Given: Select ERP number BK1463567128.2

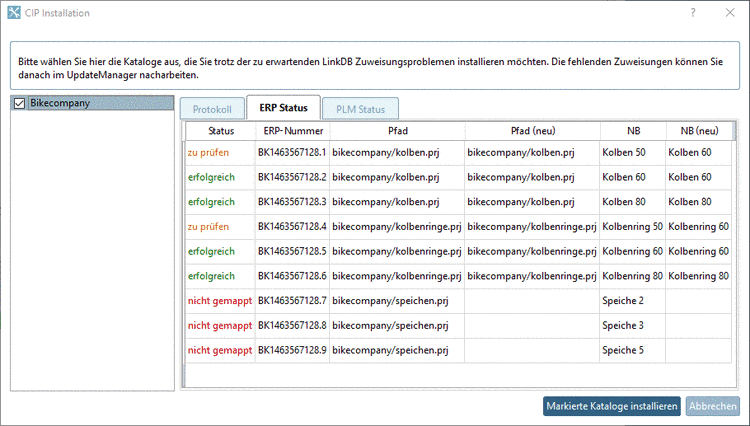Looking at the screenshot, I should [x=293, y=177].
